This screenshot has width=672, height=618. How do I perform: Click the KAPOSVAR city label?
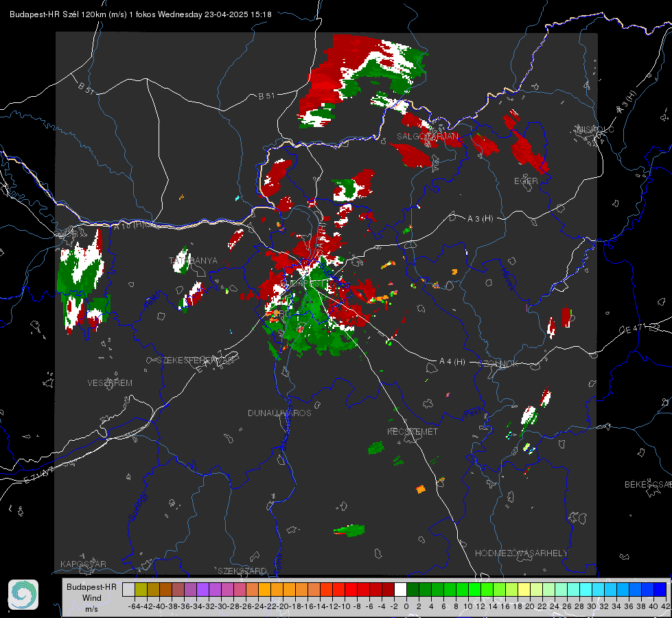point(83,564)
